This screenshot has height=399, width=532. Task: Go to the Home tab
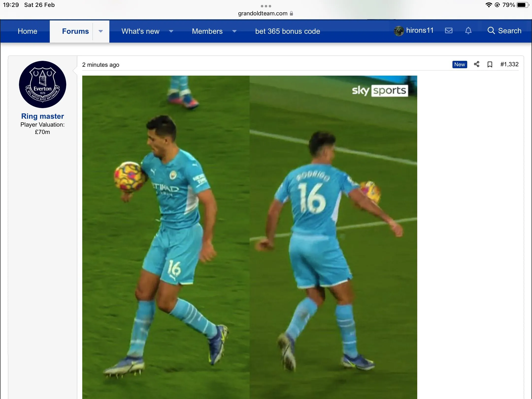[27, 31]
